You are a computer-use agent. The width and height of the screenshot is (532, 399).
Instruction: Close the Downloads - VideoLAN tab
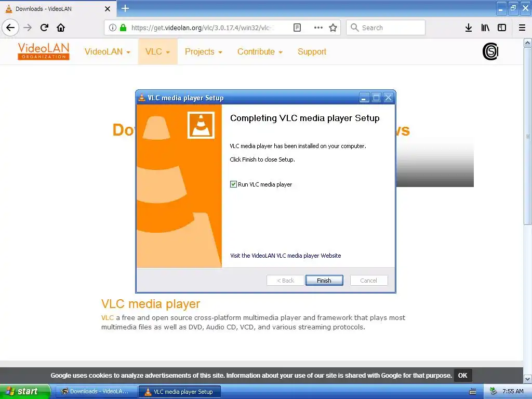pyautogui.click(x=108, y=9)
